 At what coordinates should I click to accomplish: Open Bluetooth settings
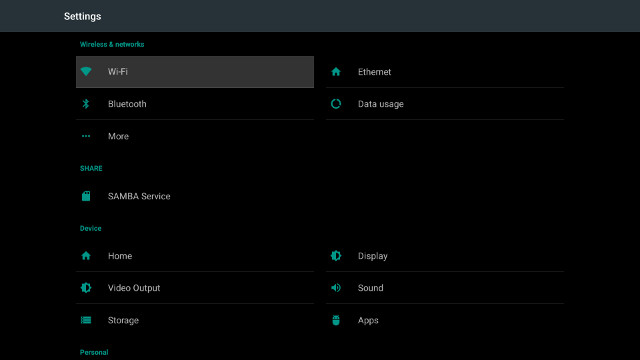pyautogui.click(x=195, y=104)
